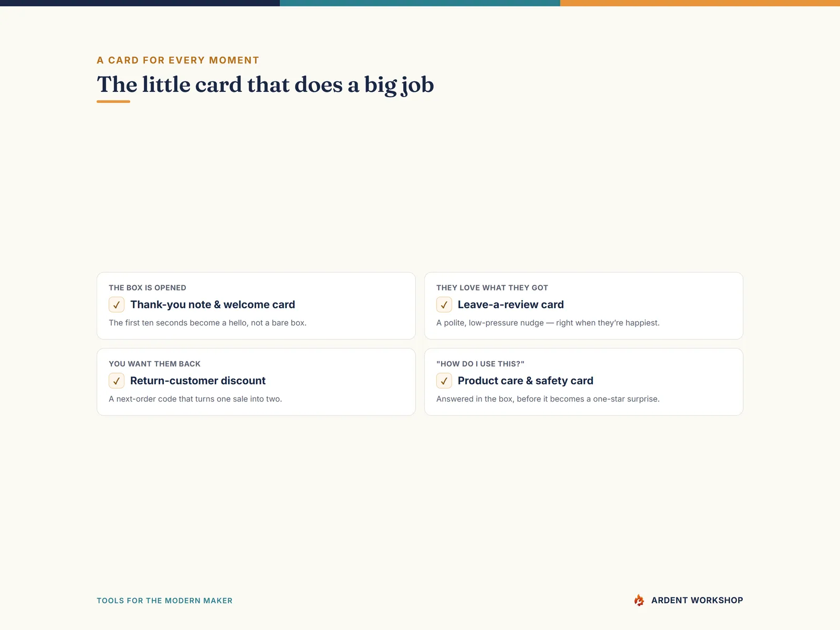Toggle the Product care & safety checkbox

[444, 381]
